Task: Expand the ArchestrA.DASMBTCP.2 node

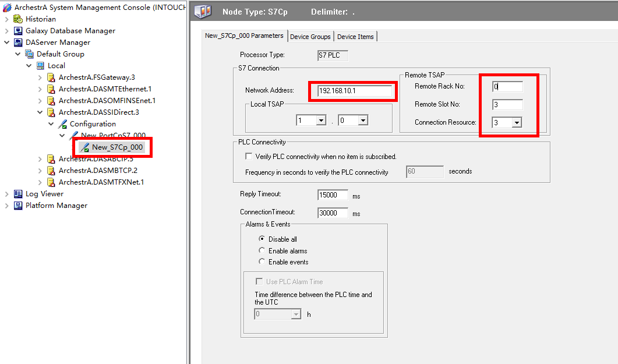Action: tap(40, 171)
